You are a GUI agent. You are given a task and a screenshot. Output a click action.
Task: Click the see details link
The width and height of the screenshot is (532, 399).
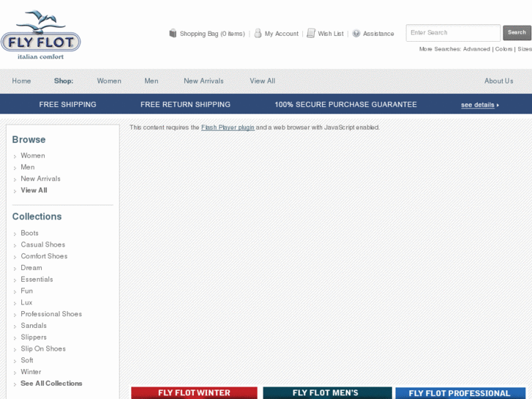tap(478, 105)
